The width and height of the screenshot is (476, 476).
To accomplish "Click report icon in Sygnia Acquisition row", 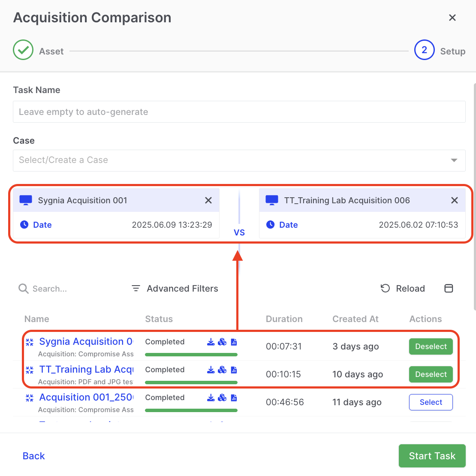I will pyautogui.click(x=234, y=342).
